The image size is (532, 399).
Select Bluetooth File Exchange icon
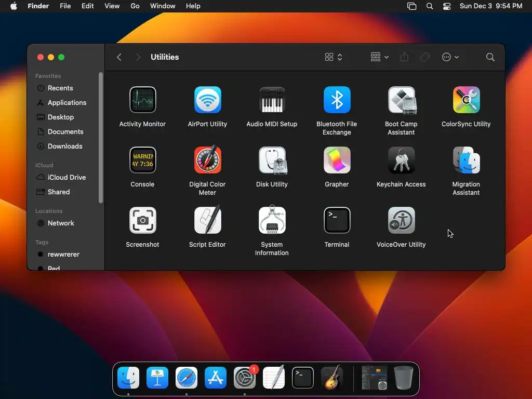click(x=337, y=100)
